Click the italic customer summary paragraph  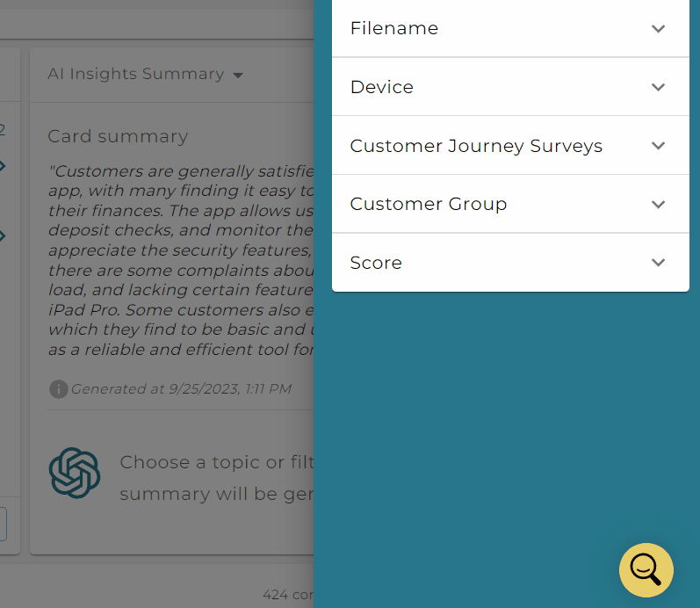(x=181, y=260)
